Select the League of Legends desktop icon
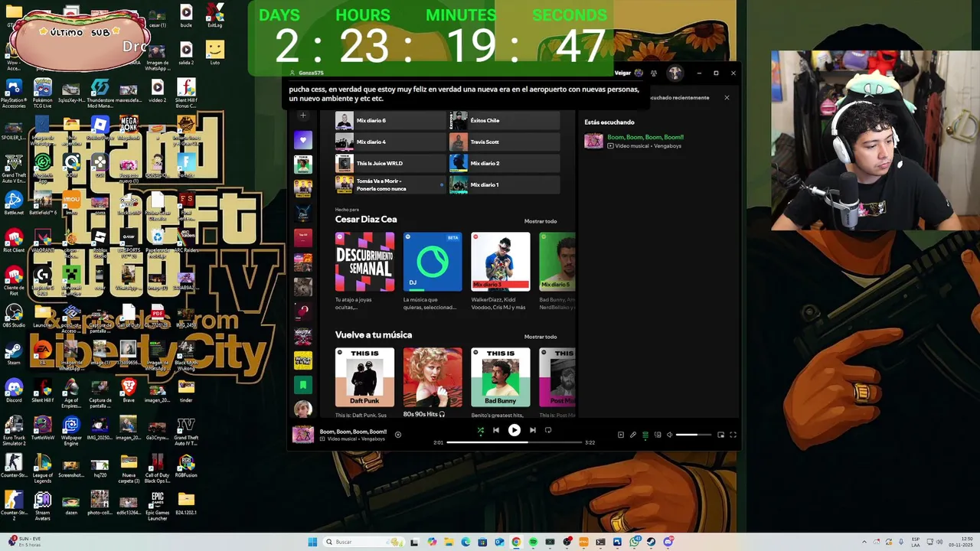The height and width of the screenshot is (551, 980). [43, 468]
